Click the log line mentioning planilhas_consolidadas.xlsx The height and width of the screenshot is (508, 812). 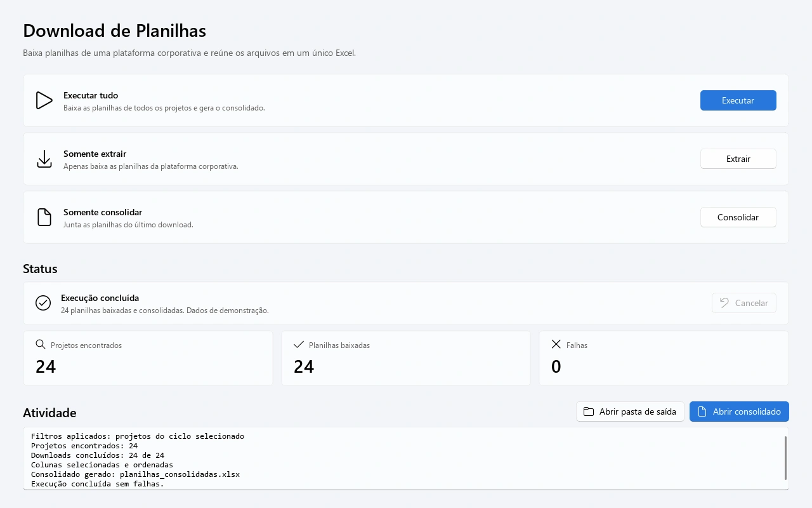(135, 474)
